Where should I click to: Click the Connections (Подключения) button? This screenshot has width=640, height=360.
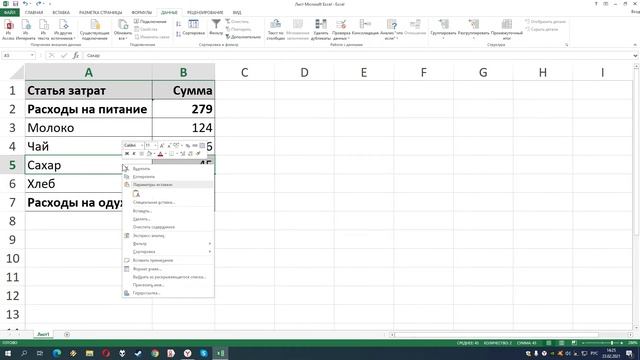tap(150, 21)
